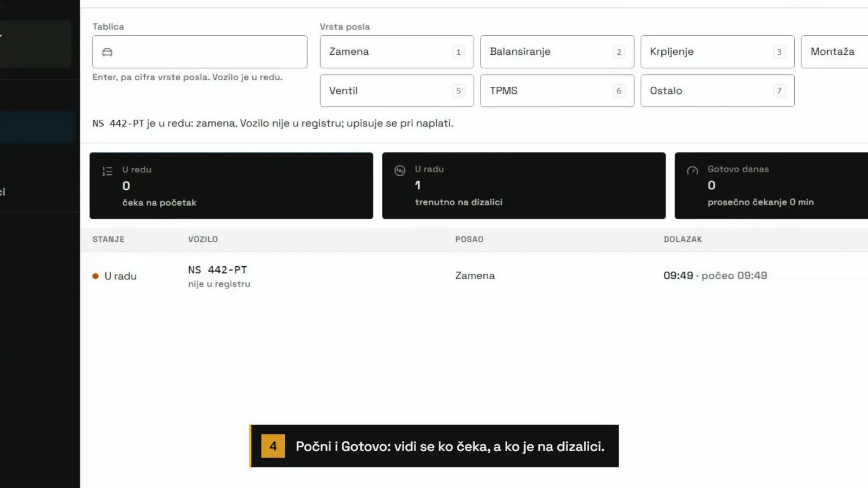Click the STANJE column header

[x=108, y=239]
